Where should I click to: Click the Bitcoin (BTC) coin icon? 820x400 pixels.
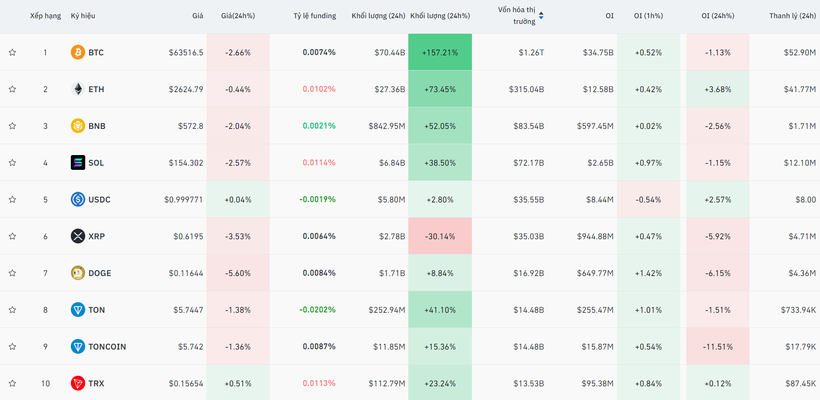coord(78,52)
